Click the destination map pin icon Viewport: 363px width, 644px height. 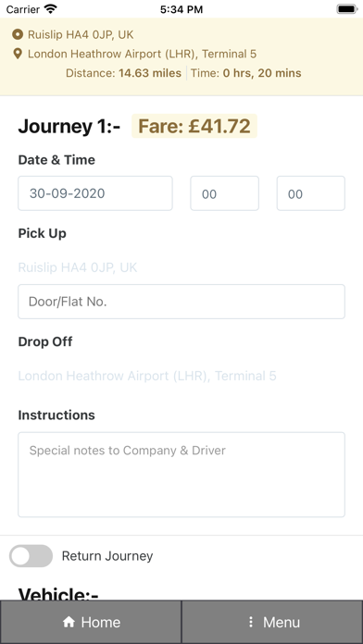coord(18,54)
